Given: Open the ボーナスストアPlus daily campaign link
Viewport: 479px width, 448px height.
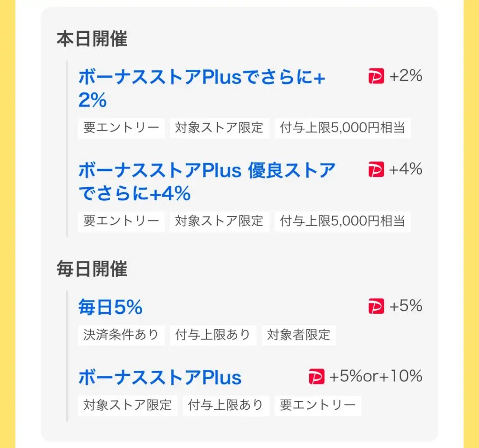Looking at the screenshot, I should coord(160,377).
